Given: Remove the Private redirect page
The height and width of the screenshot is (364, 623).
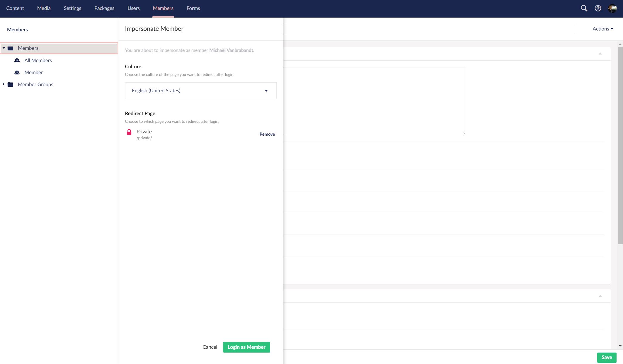Looking at the screenshot, I should [x=267, y=134].
